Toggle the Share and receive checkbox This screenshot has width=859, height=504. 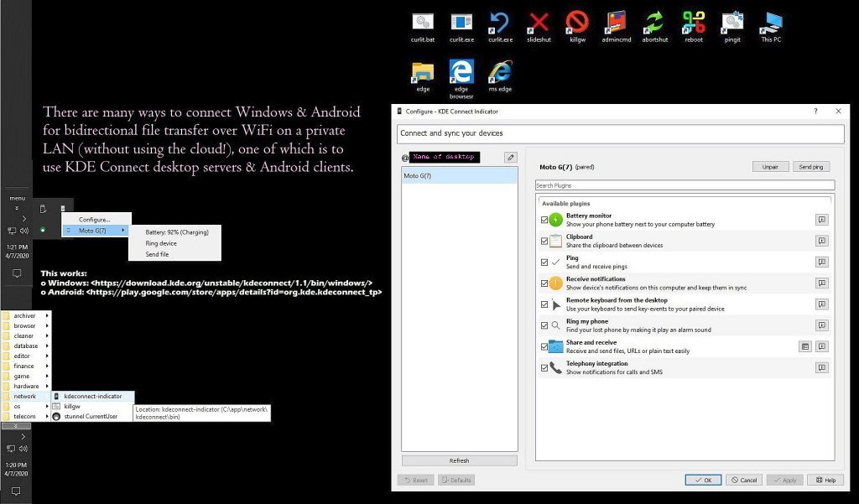(x=544, y=347)
